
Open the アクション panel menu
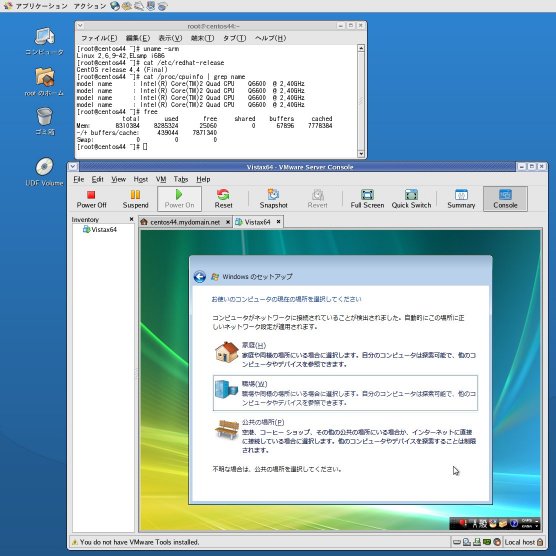(90, 6)
